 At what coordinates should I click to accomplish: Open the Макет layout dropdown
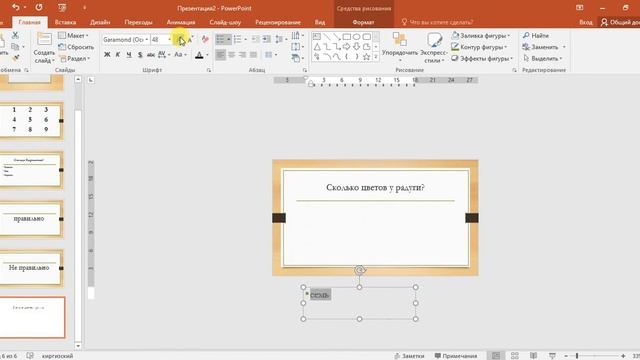coord(73,36)
